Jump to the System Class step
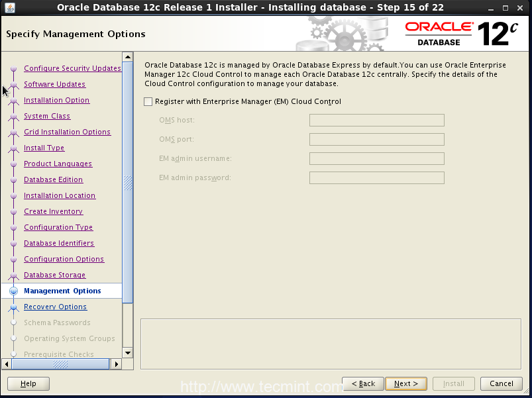This screenshot has height=398, width=532. click(47, 116)
